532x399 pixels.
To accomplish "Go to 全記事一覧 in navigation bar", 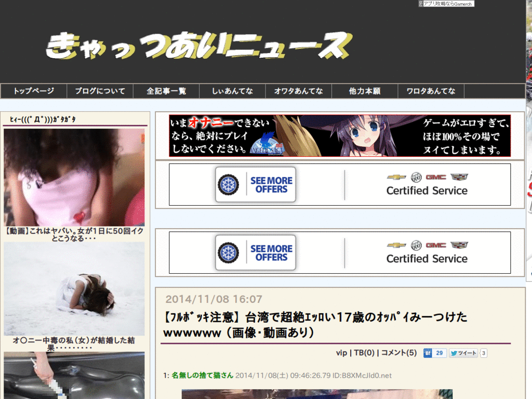I will click(166, 91).
